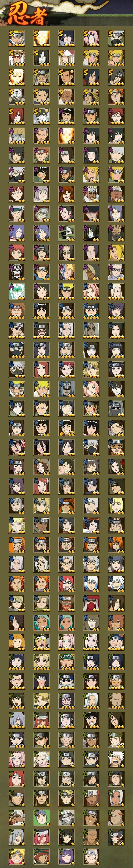This screenshot has width=133, height=868.
Task: Select the teal-haired winking ninja portrait
Action: (x=41, y=623)
